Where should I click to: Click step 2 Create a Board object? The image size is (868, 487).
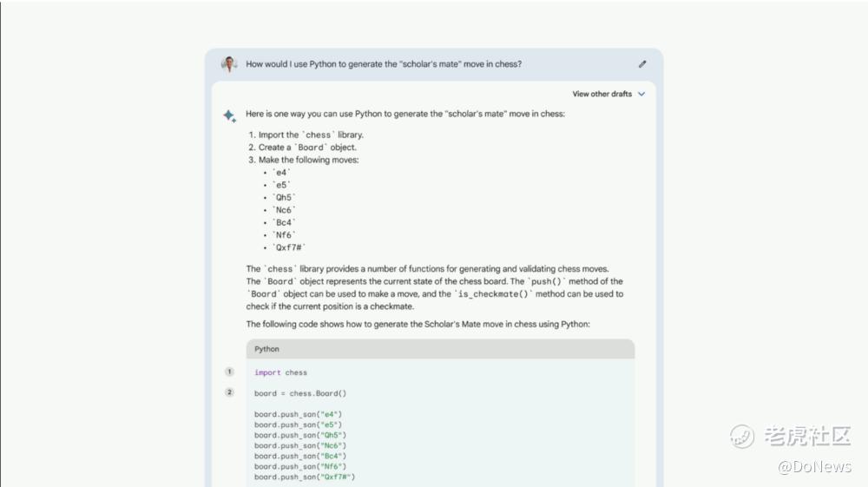pos(307,148)
